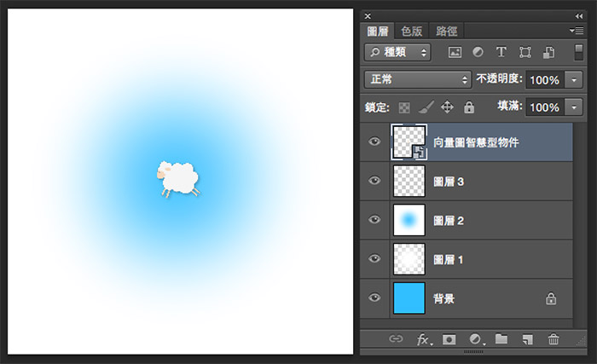Screen dimensions: 597x364
Task: Expand the 不透明度 opacity dropdown arrow
Action: (x=574, y=79)
